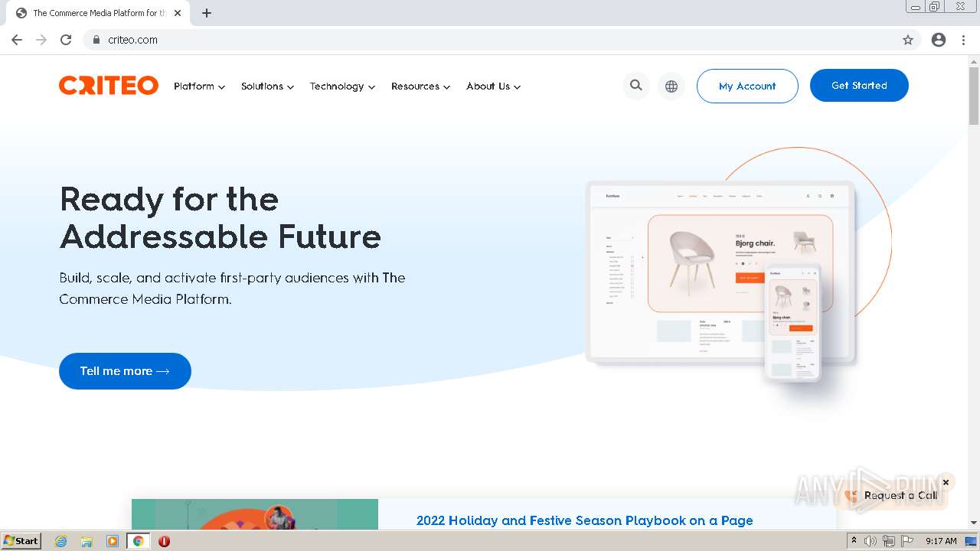The image size is (980, 551).
Task: Open the network tray icon
Action: (889, 541)
